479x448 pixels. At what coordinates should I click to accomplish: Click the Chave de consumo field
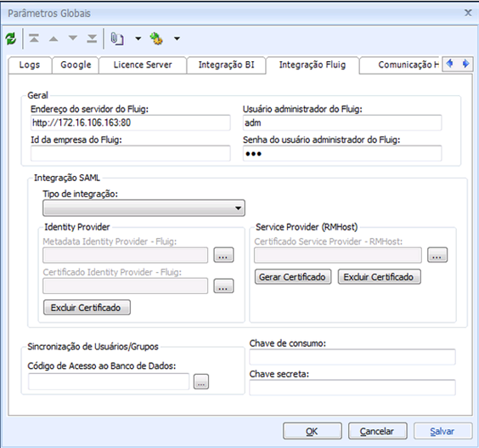tap(352, 357)
